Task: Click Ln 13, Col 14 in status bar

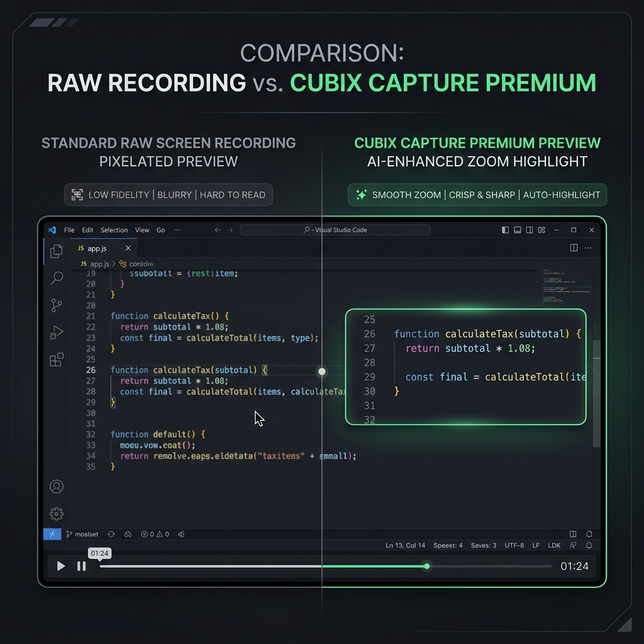Action: (x=405, y=545)
